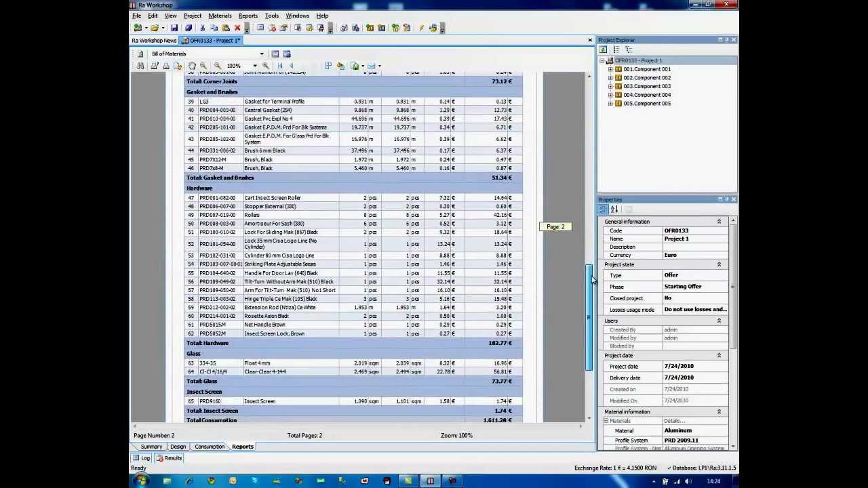Sort properties alphabetically with A-Z icon
Viewport: 868px width, 488px height.
(614, 209)
